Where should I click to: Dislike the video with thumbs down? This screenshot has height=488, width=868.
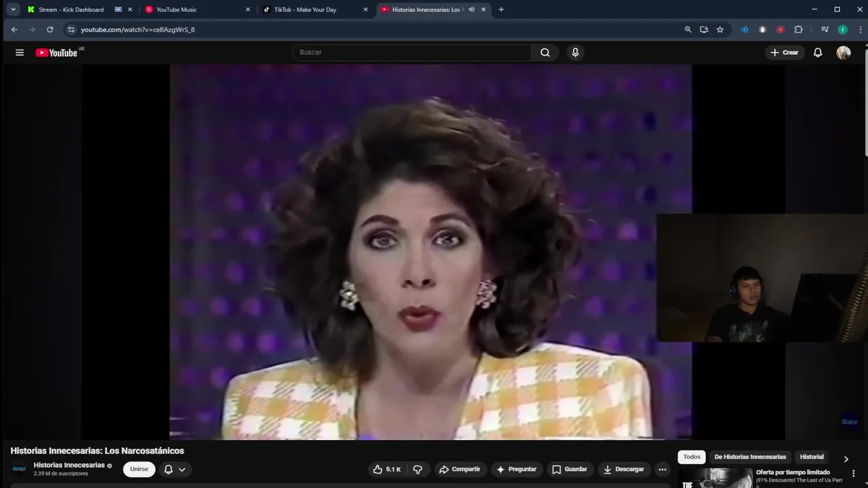coord(418,469)
